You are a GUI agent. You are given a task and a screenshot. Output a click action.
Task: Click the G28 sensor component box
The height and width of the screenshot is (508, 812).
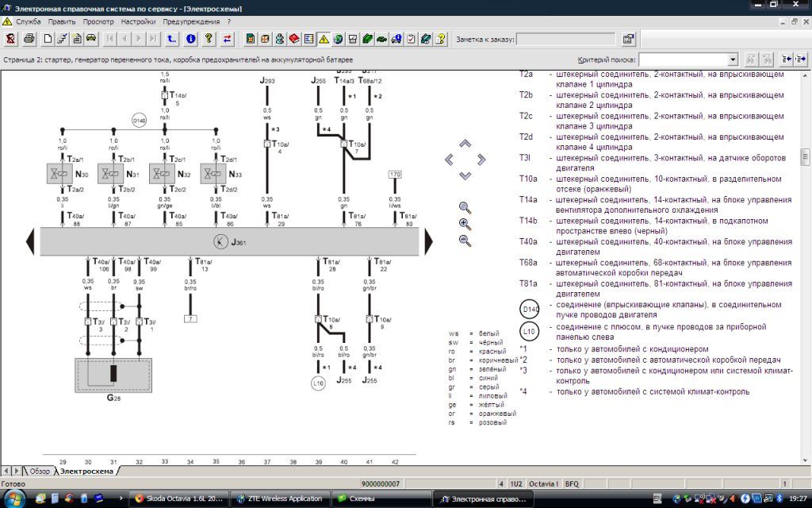[113, 375]
